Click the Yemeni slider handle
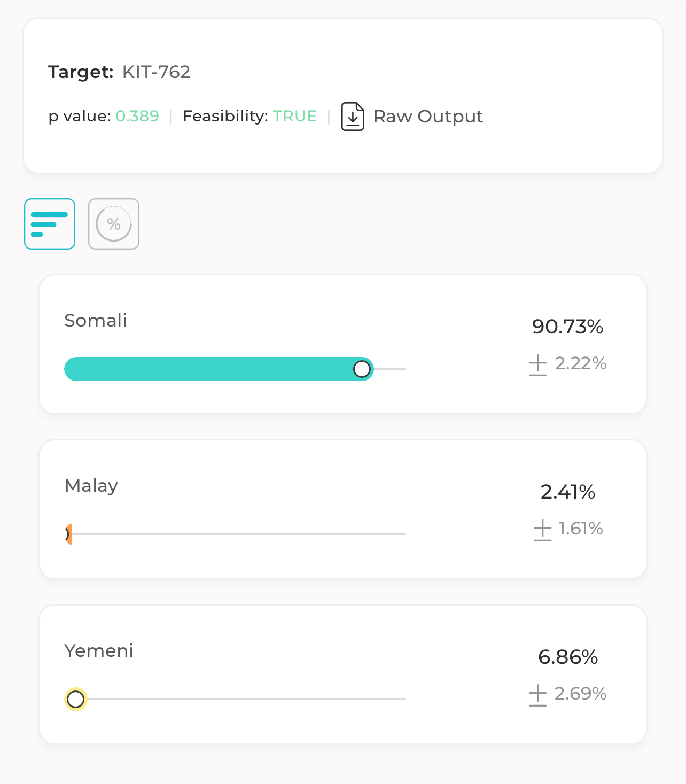686x784 pixels. (x=76, y=699)
